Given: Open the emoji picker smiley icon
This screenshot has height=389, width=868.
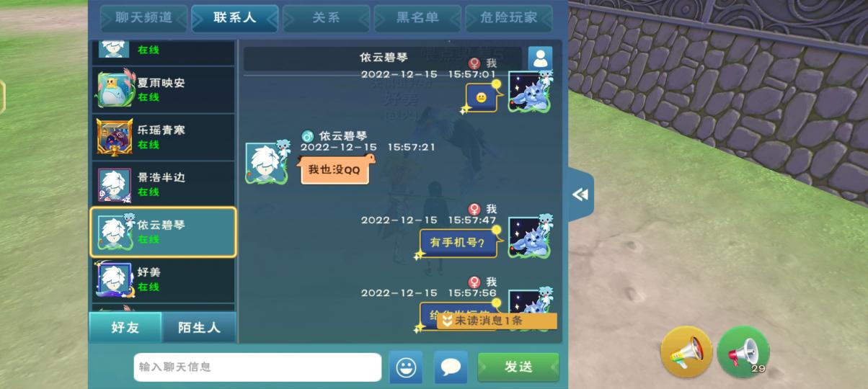Looking at the screenshot, I should pyautogui.click(x=406, y=367).
